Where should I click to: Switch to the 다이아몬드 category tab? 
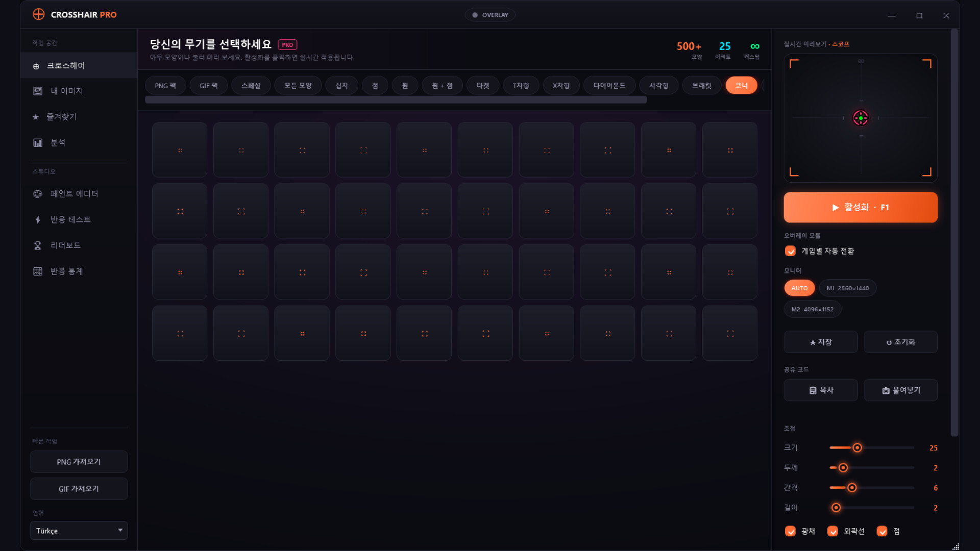[x=609, y=86]
